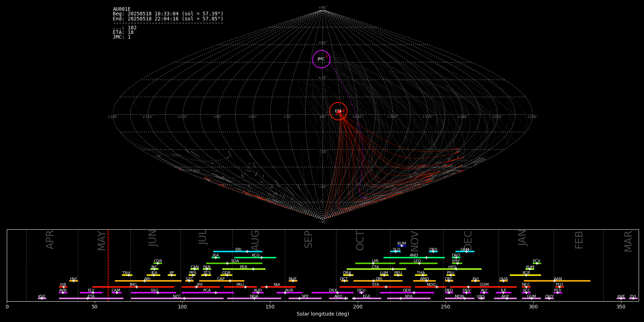The width and height of the screenshot is (644, 322).
Task: Click the 'End: 20250518 22:04:16' line
Action: click(168, 19)
